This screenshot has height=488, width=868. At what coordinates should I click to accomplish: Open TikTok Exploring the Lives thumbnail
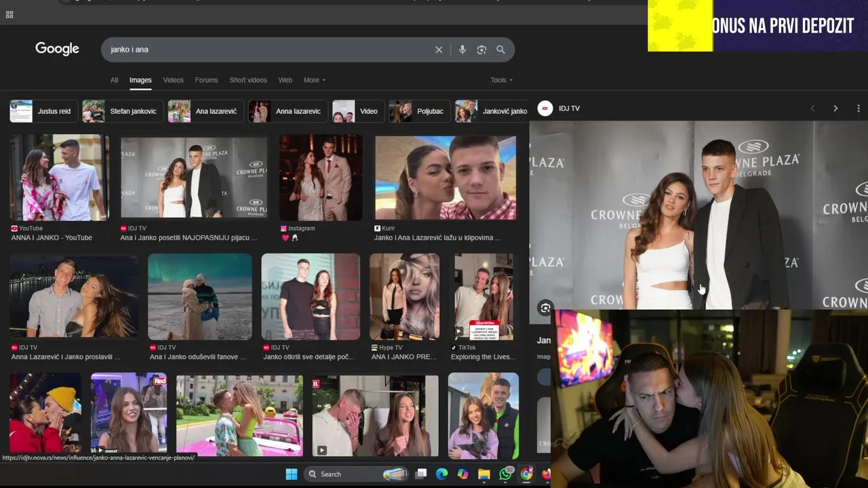(484, 297)
